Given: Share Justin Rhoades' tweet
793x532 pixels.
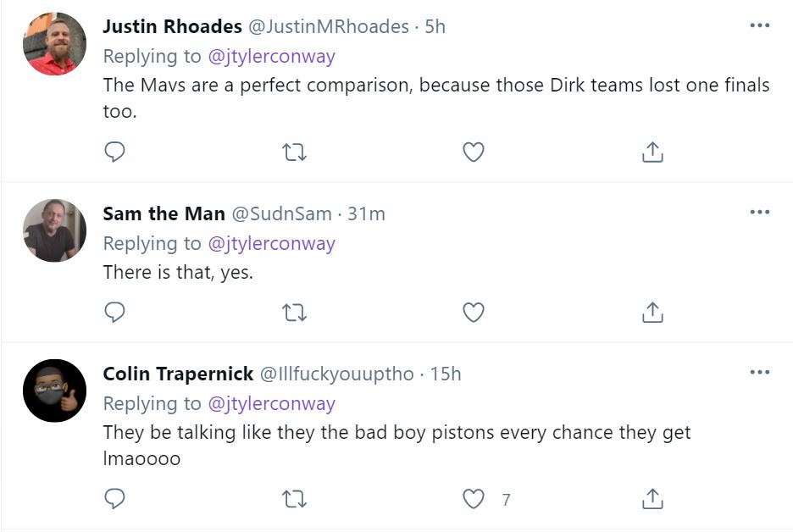Looking at the screenshot, I should tap(652, 152).
